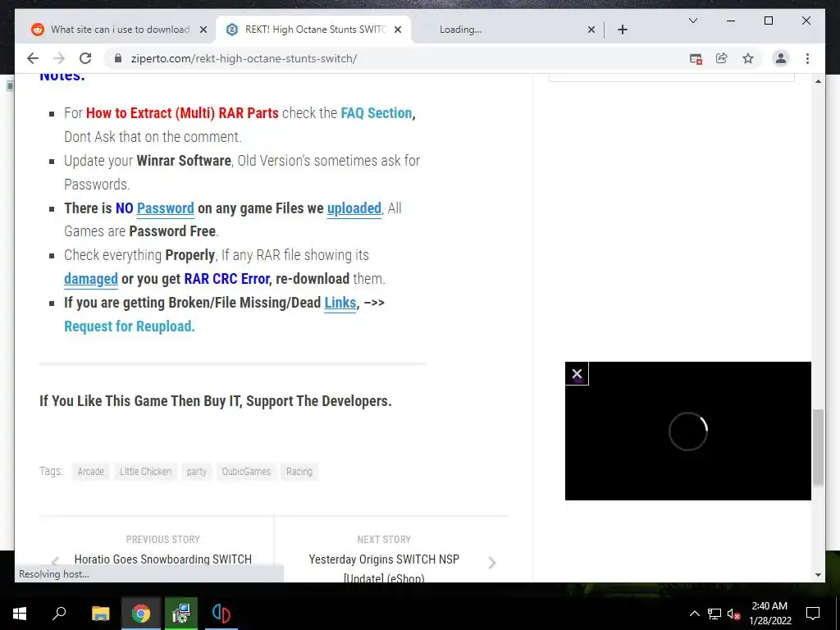
Task: Open the notification center
Action: pos(813,614)
